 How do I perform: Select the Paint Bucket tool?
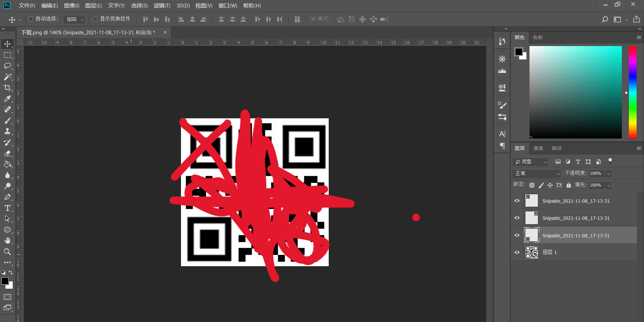click(x=7, y=164)
